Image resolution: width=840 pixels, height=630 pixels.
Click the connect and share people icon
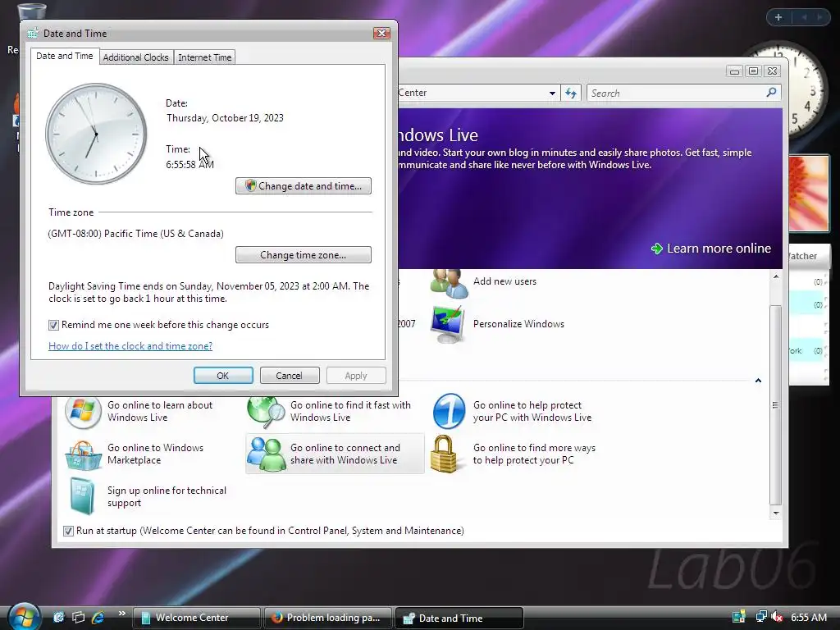266,454
